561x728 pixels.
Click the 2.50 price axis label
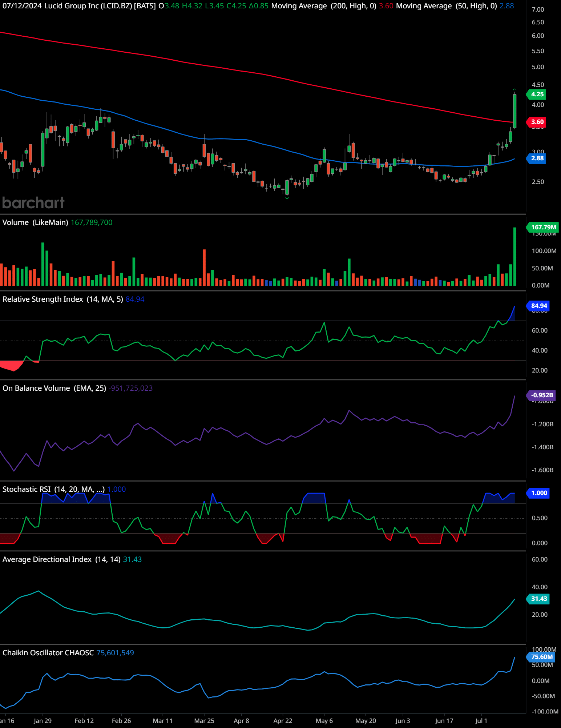click(x=538, y=182)
